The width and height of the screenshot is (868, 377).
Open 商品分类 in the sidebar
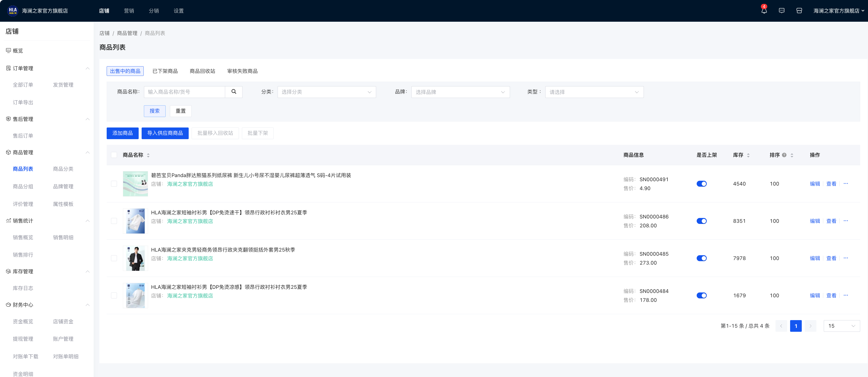click(x=63, y=169)
